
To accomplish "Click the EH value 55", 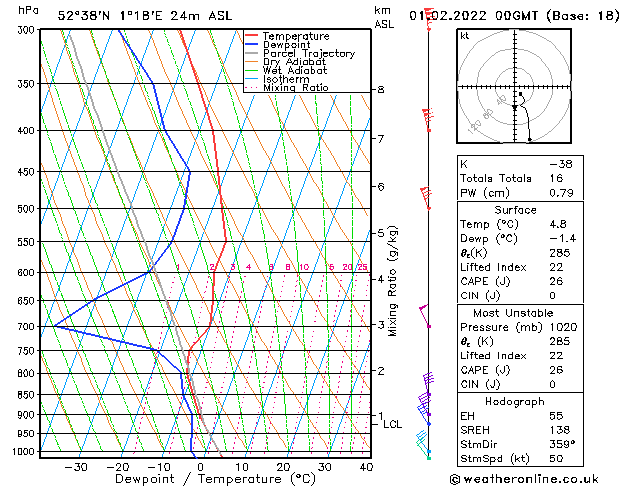I will [556, 416].
